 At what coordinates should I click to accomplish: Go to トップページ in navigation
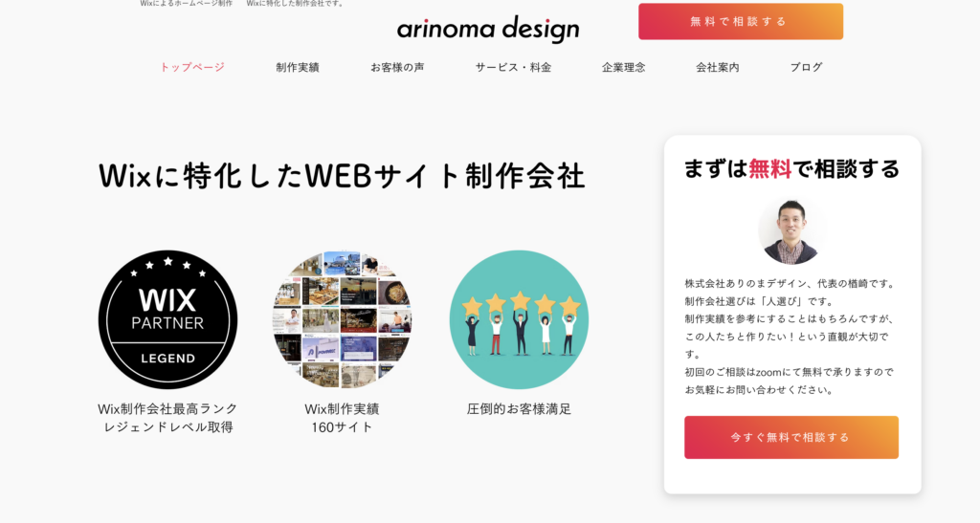pyautogui.click(x=191, y=67)
